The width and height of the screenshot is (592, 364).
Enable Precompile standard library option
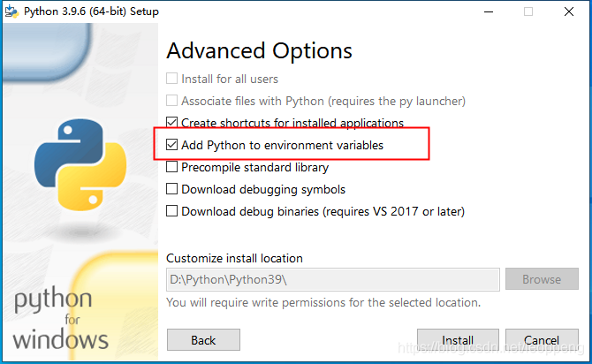(x=172, y=167)
